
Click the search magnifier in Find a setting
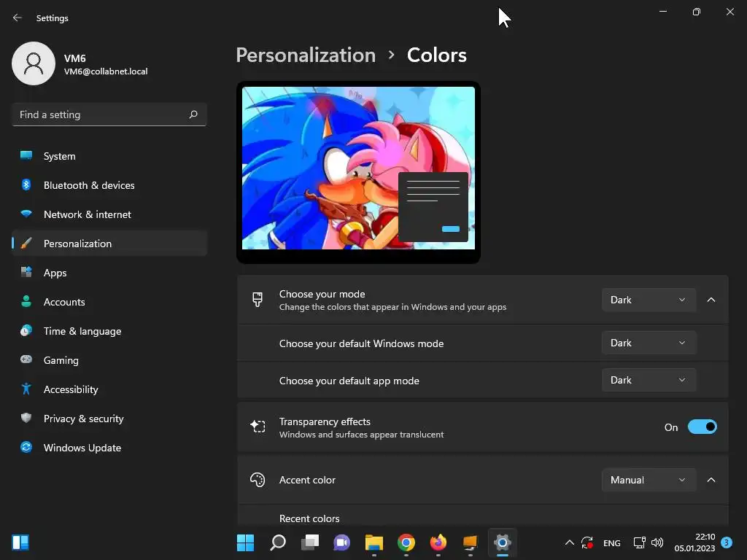[193, 114]
